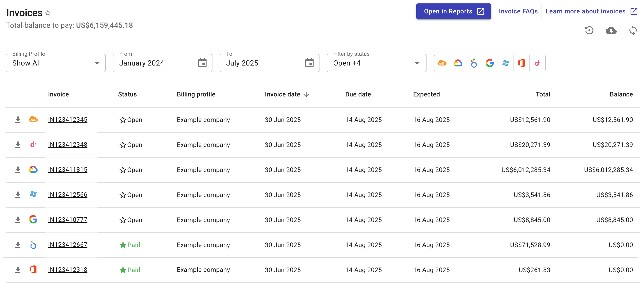Refresh invoices with the sync icon

click(633, 30)
